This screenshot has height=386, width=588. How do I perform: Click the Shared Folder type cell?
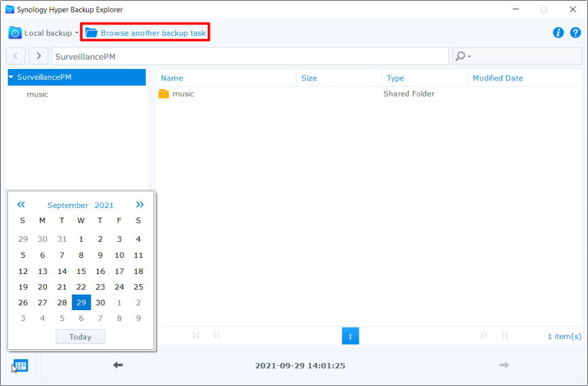click(409, 94)
